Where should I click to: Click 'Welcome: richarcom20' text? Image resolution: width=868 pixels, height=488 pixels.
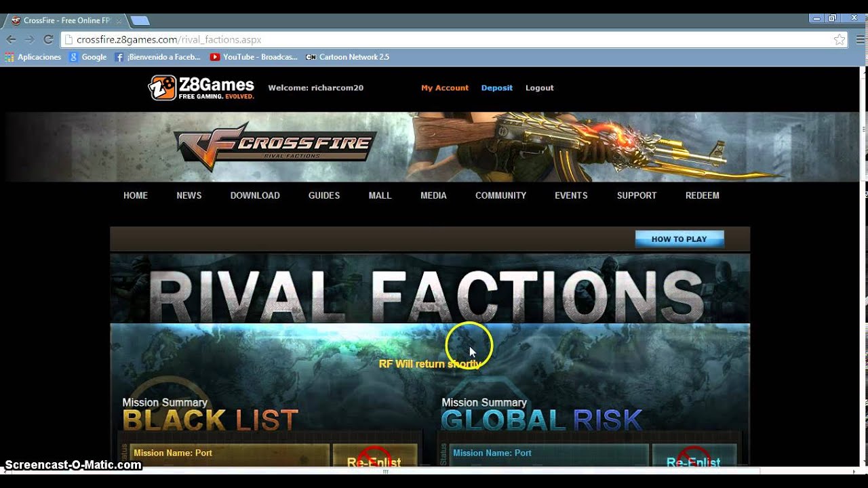(x=316, y=87)
